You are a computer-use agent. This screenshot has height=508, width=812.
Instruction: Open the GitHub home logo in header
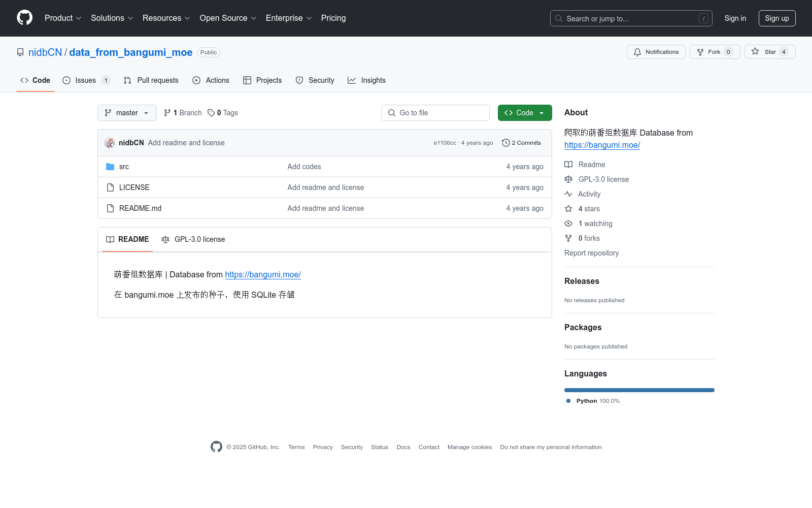(x=24, y=18)
